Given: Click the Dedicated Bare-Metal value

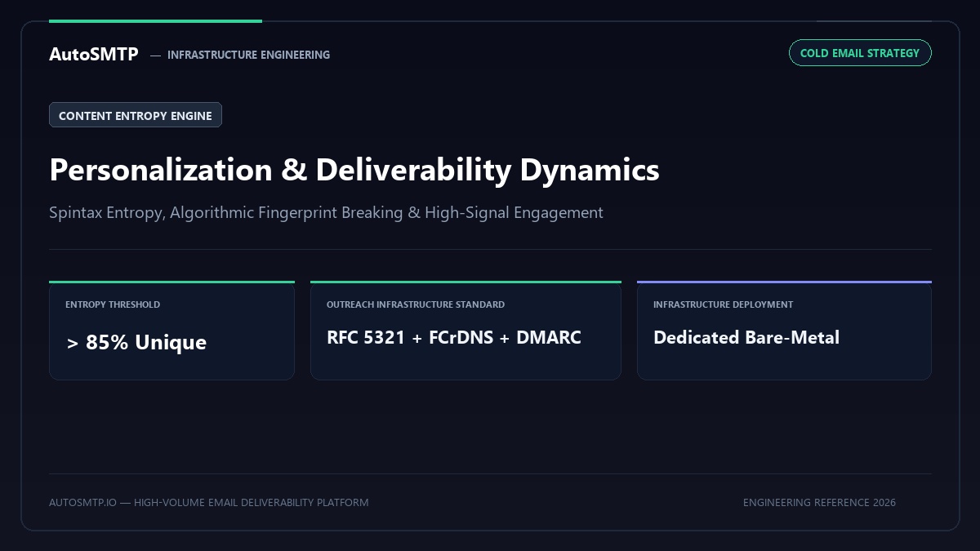Looking at the screenshot, I should point(746,337).
